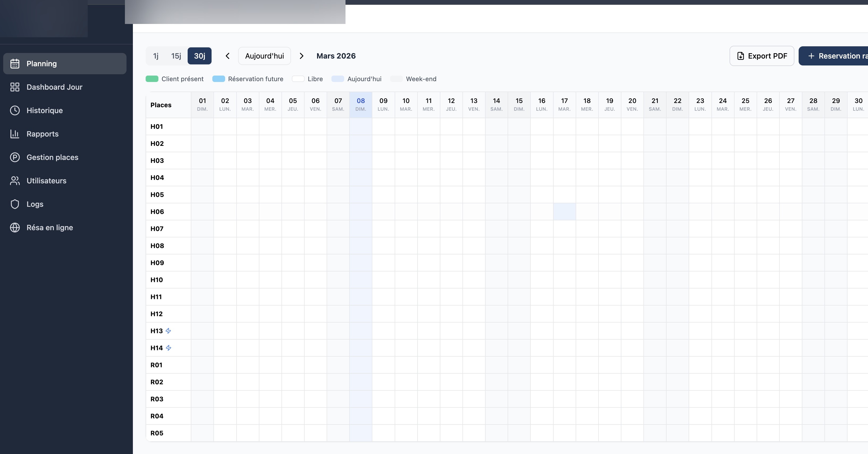This screenshot has height=454, width=868.
Task: Click the Résa en ligne globe icon
Action: pos(15,228)
